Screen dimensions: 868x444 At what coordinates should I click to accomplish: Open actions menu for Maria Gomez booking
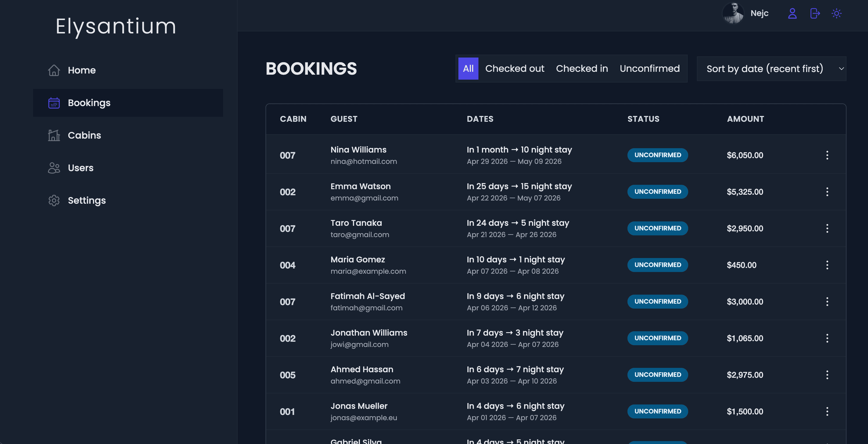827,265
